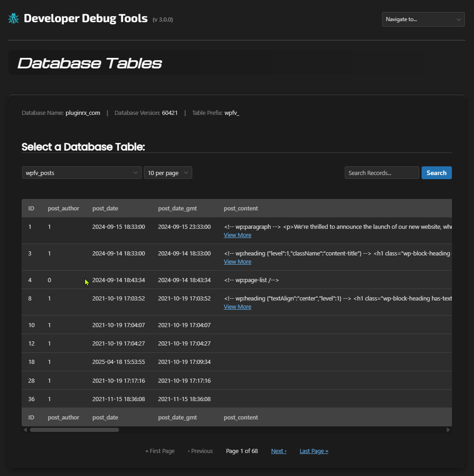This screenshot has width=474, height=476.
Task: Click the blue Search button
Action: point(436,172)
